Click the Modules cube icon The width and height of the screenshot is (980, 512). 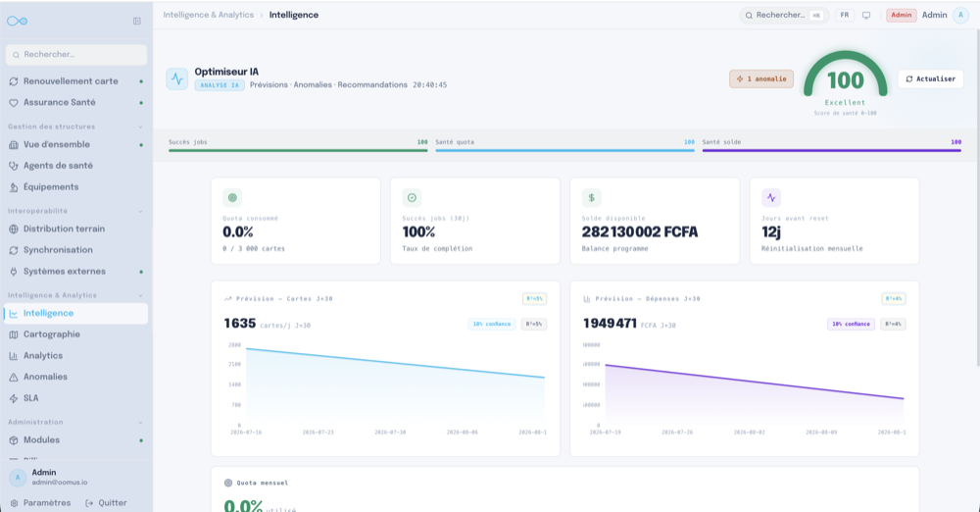click(x=14, y=440)
